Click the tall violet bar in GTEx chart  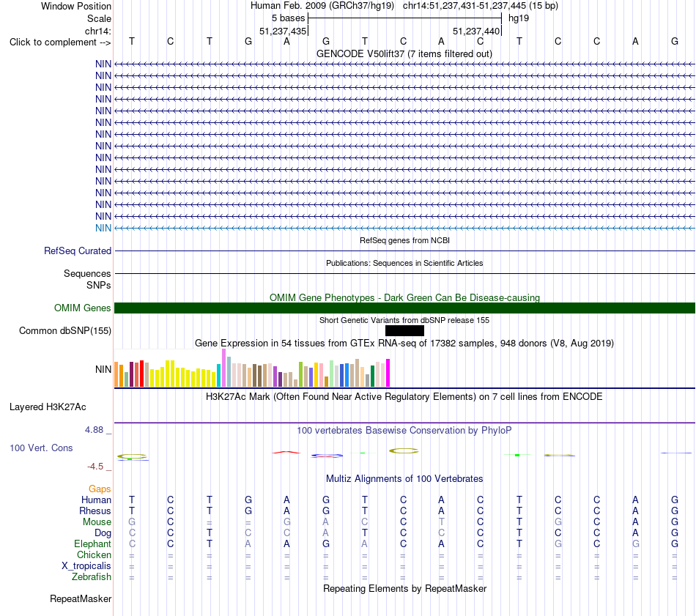pyautogui.click(x=223, y=368)
